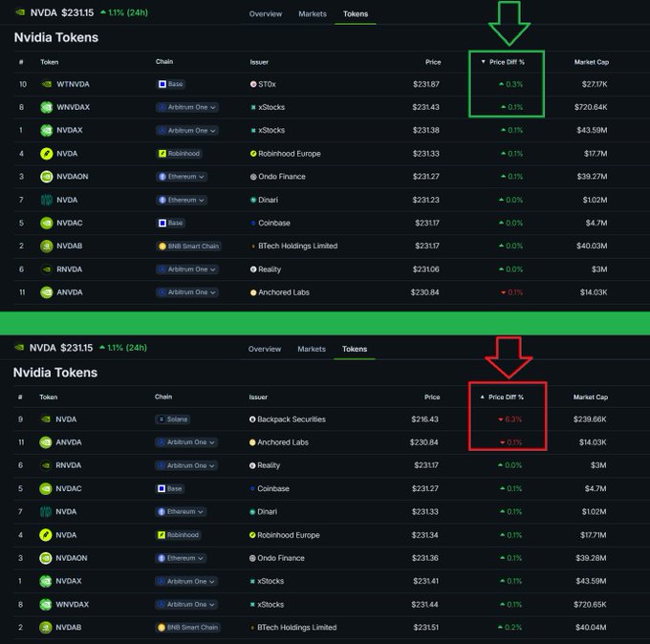This screenshot has width=650, height=644.
Task: Click the Solana chain badge
Action: pyautogui.click(x=172, y=419)
